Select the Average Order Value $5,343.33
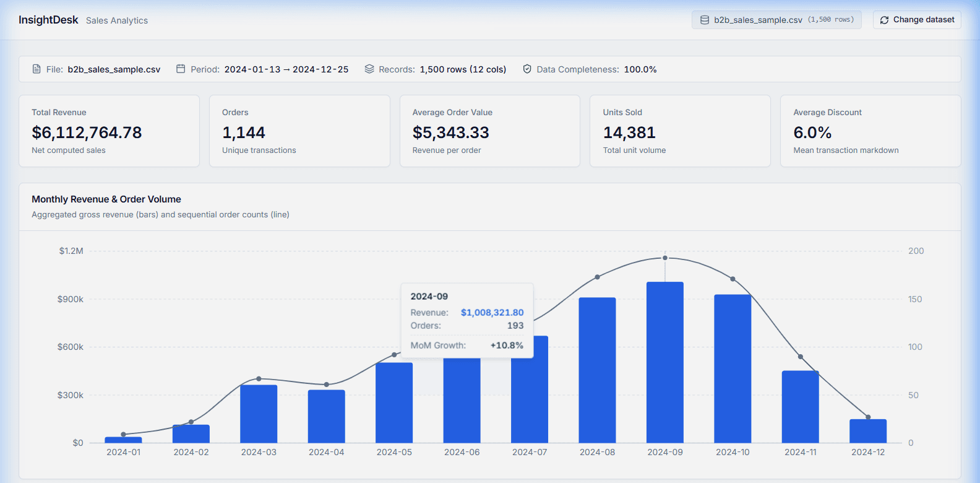The height and width of the screenshot is (483, 980). tap(450, 133)
